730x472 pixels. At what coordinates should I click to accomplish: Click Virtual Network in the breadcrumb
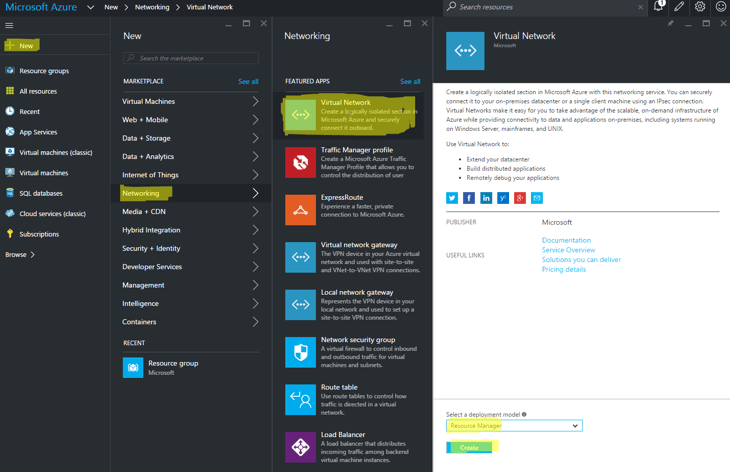pos(210,7)
